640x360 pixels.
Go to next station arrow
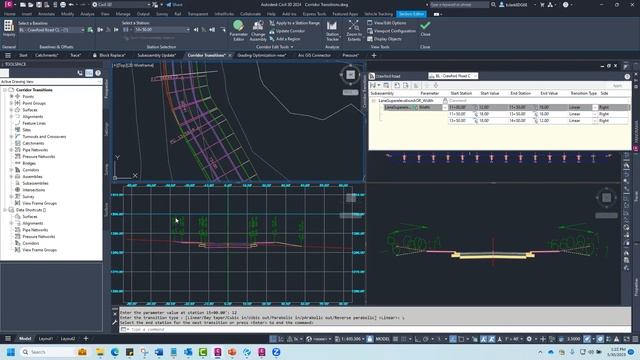click(x=196, y=30)
